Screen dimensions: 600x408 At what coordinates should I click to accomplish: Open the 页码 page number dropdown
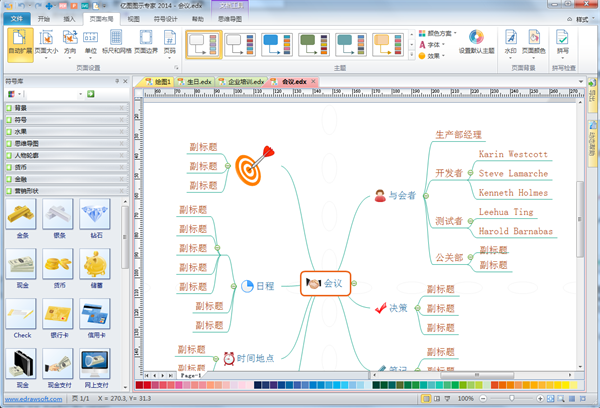[170, 44]
